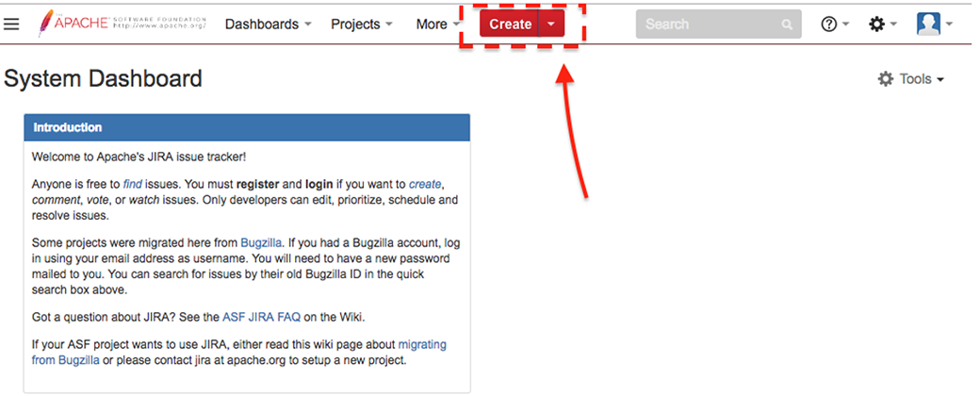Screen dimensions: 980x396
Task: Expand the Create button dropdown arrow
Action: click(x=551, y=25)
